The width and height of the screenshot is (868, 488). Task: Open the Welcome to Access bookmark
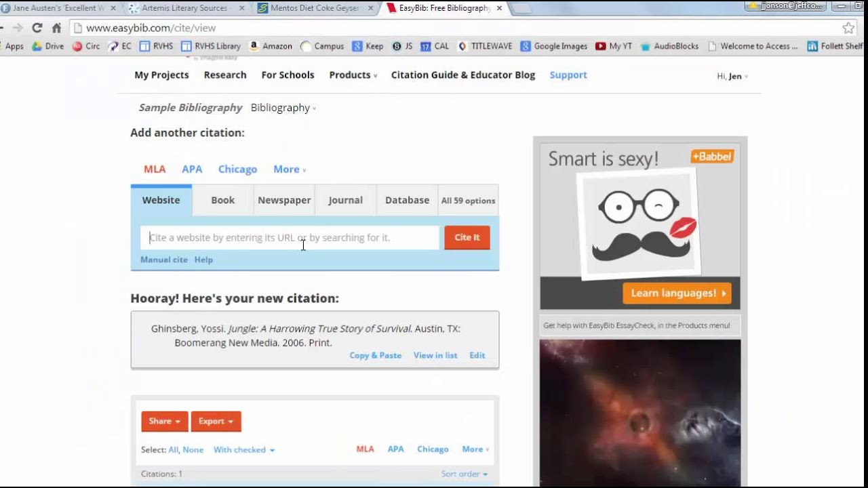tap(753, 46)
